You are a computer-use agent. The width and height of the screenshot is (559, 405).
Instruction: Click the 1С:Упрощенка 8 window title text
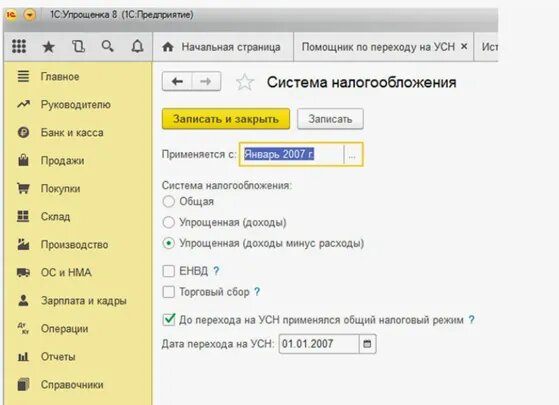tap(122, 15)
